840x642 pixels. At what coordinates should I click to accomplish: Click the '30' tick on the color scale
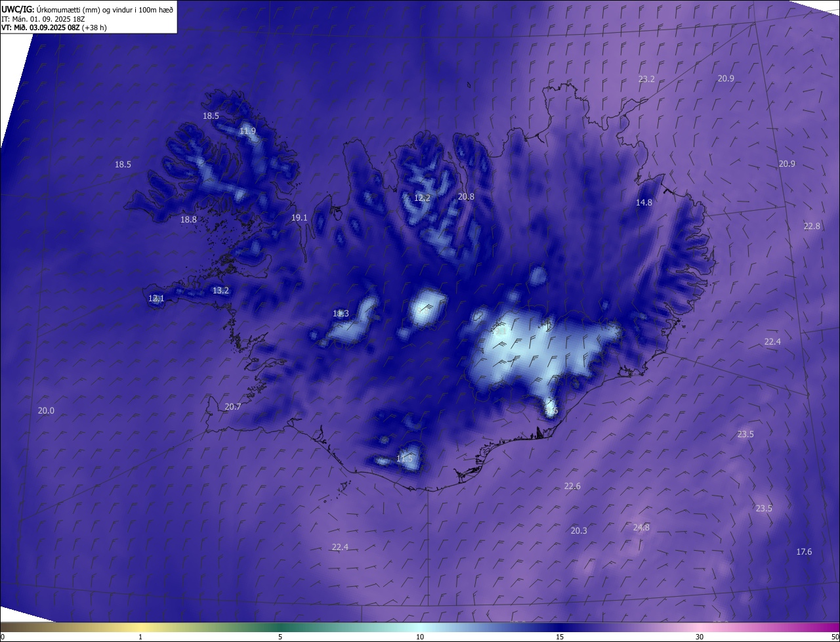click(x=700, y=637)
